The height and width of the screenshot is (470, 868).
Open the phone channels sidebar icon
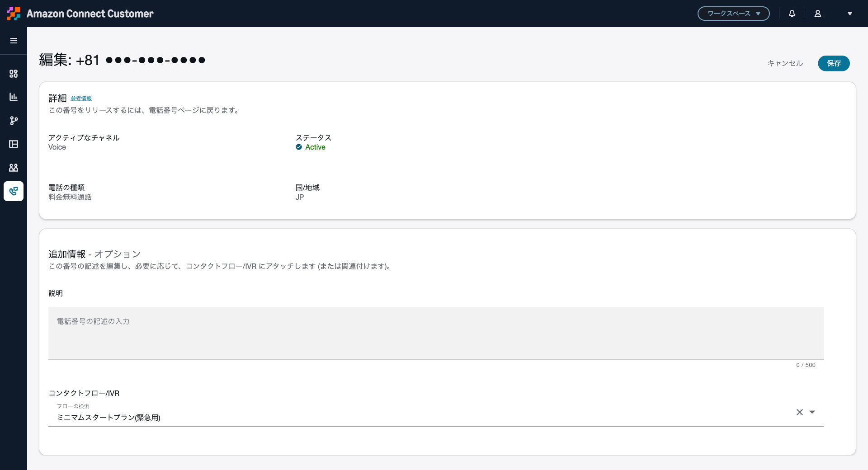point(14,191)
